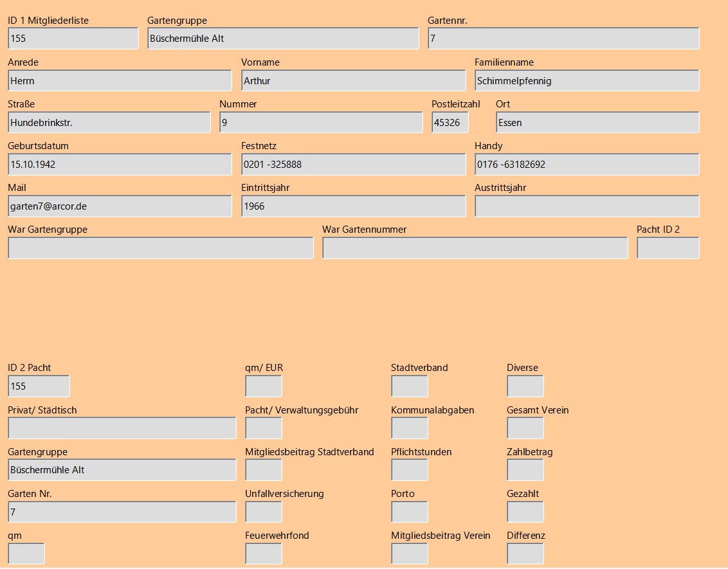Screen dimensions: 728x569
Task: Click the Ort field showing Essen
Action: pos(597,122)
